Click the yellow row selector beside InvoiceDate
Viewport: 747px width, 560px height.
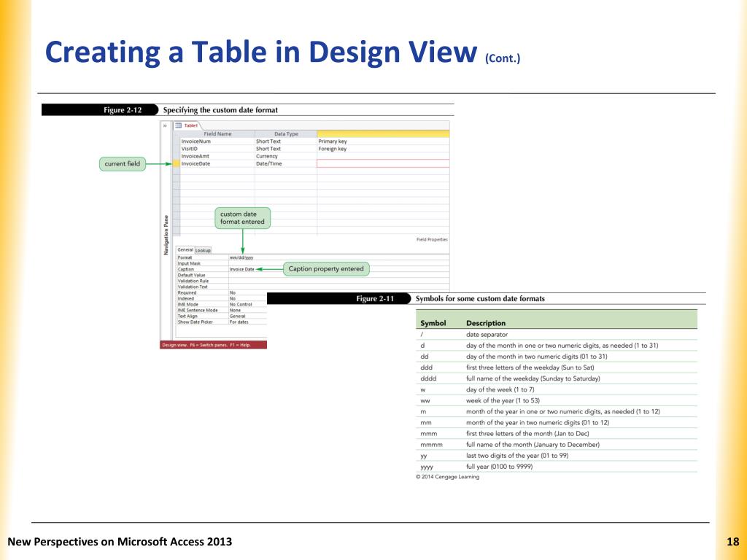coord(177,163)
